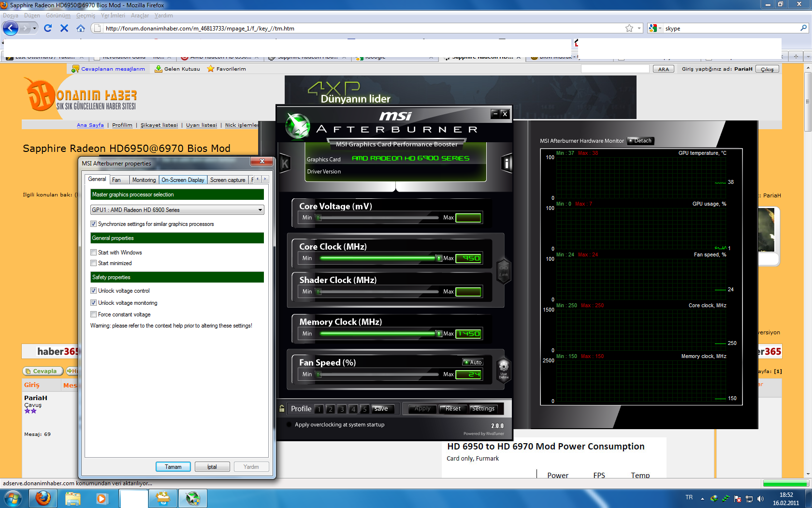Click the profile lock icon
The height and width of the screenshot is (508, 812).
282,408
